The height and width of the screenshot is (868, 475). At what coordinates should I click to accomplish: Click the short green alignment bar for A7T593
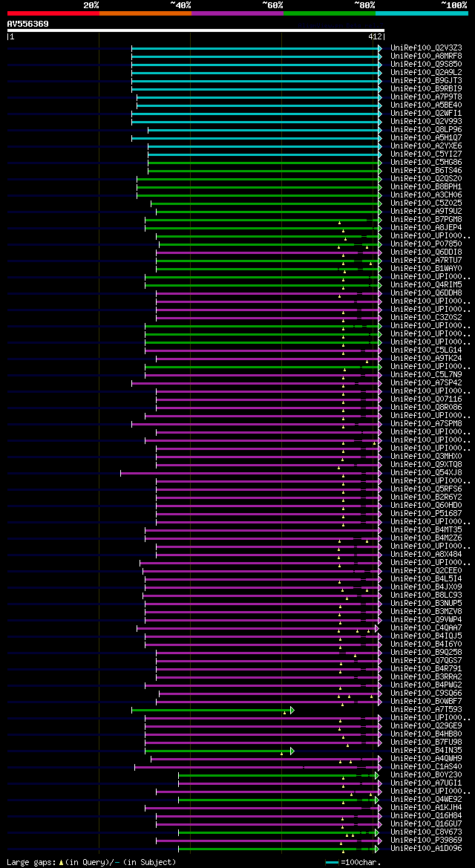(212, 711)
